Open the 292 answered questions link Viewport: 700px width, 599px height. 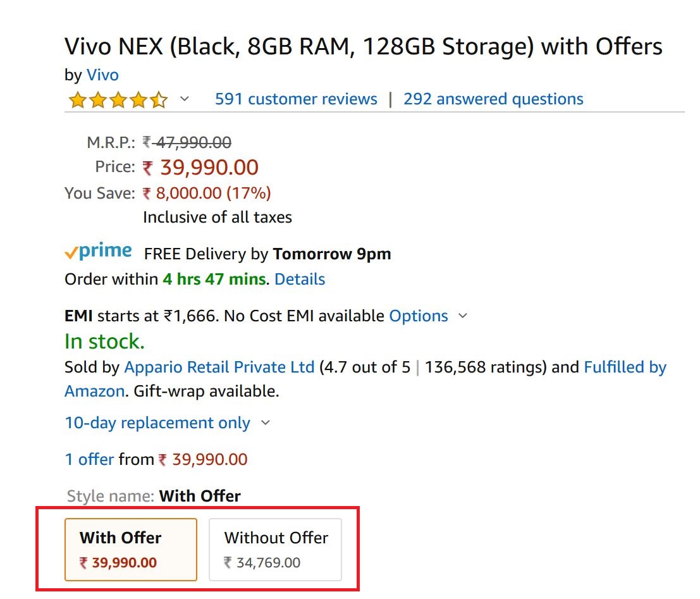click(x=493, y=99)
